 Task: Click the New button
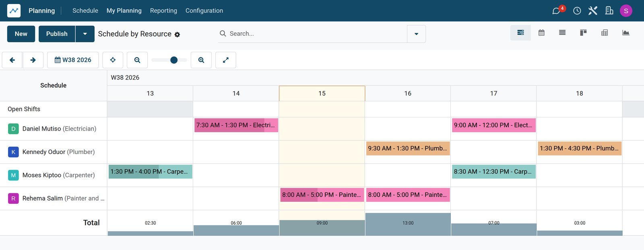pyautogui.click(x=21, y=34)
